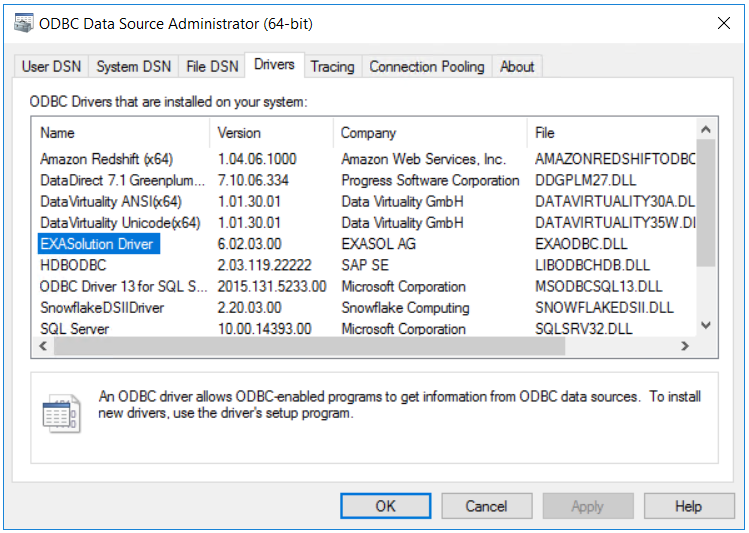Click Amazon Web Services, Inc. company cell
749x533 pixels.
pyautogui.click(x=423, y=159)
